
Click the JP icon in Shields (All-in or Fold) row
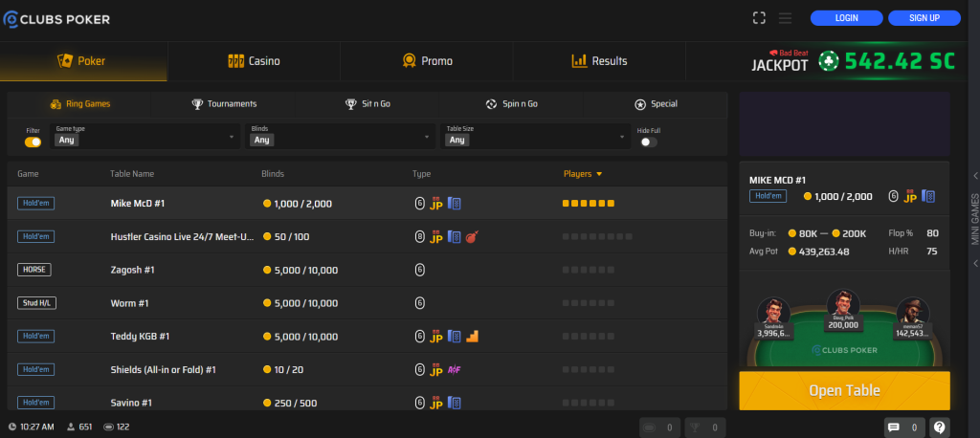[x=436, y=369]
